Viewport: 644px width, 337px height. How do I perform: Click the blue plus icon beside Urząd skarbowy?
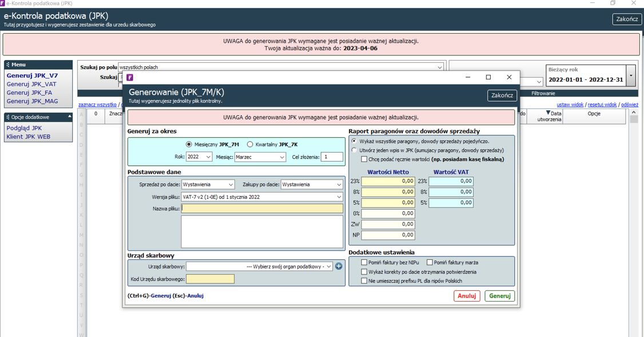pyautogui.click(x=339, y=266)
